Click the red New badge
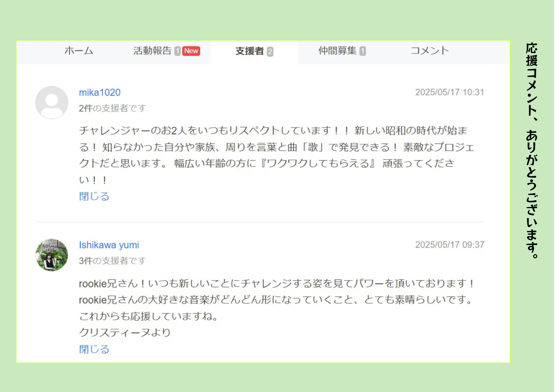Screen dimensions: 555x392 (191, 51)
